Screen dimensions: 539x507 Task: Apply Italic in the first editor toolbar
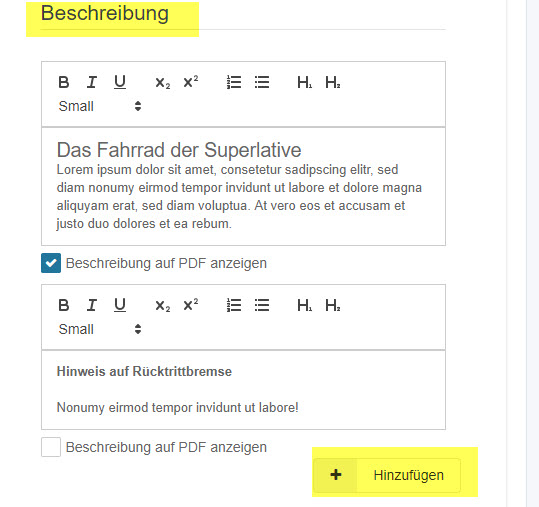point(91,82)
